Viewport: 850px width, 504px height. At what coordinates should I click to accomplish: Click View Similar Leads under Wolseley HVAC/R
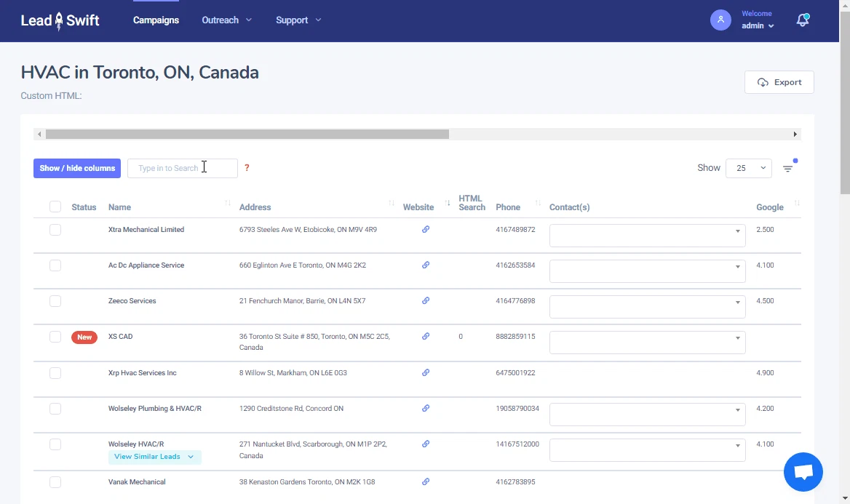coord(154,457)
